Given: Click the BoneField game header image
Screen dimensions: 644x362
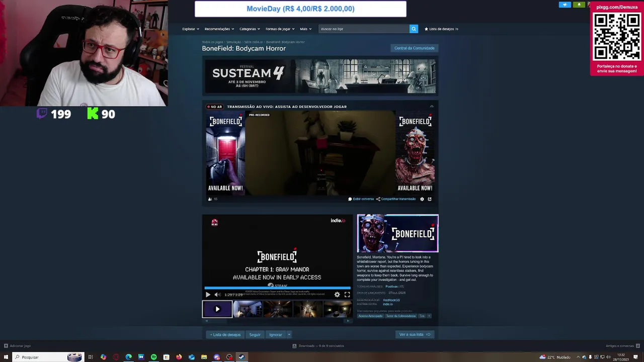Looking at the screenshot, I should tap(397, 233).
